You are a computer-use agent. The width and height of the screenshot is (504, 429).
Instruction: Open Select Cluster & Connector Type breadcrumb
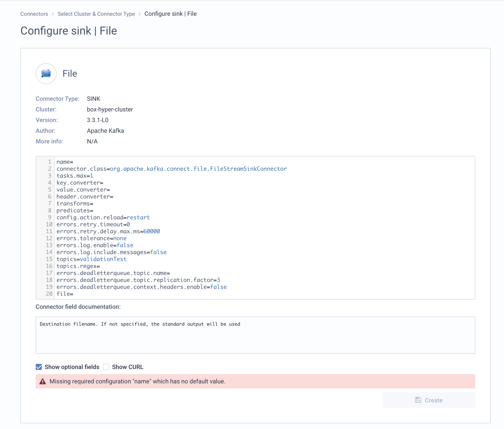point(96,14)
